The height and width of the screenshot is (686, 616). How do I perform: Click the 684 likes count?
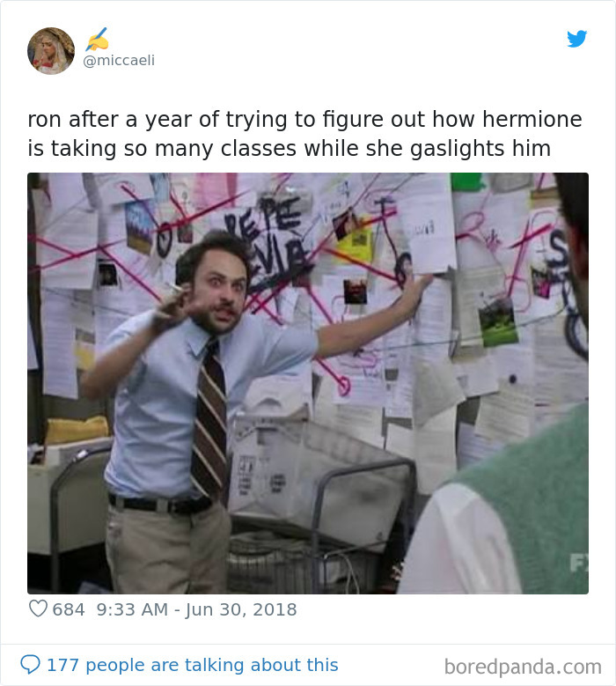pyautogui.click(x=69, y=609)
